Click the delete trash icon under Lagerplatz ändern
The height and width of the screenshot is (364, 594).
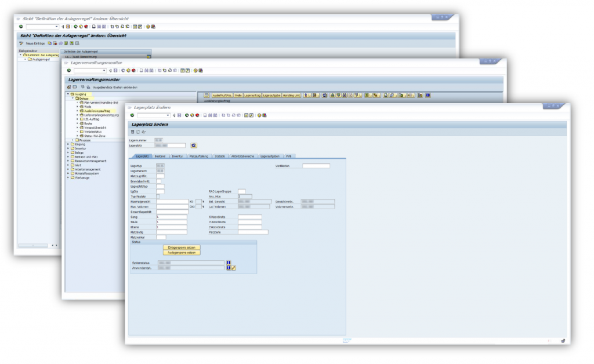[x=133, y=132]
